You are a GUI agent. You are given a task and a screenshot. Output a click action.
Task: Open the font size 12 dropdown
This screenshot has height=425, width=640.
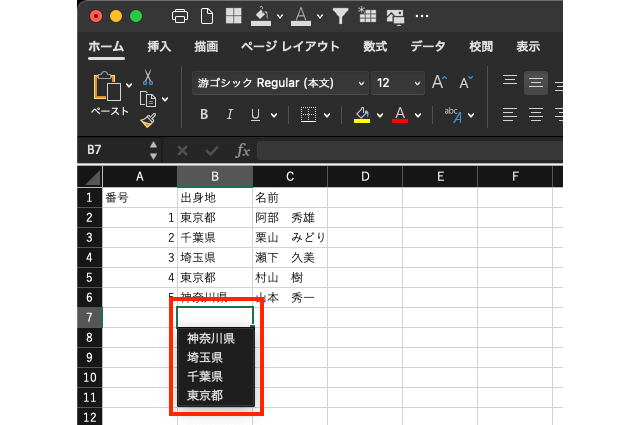pyautogui.click(x=397, y=83)
